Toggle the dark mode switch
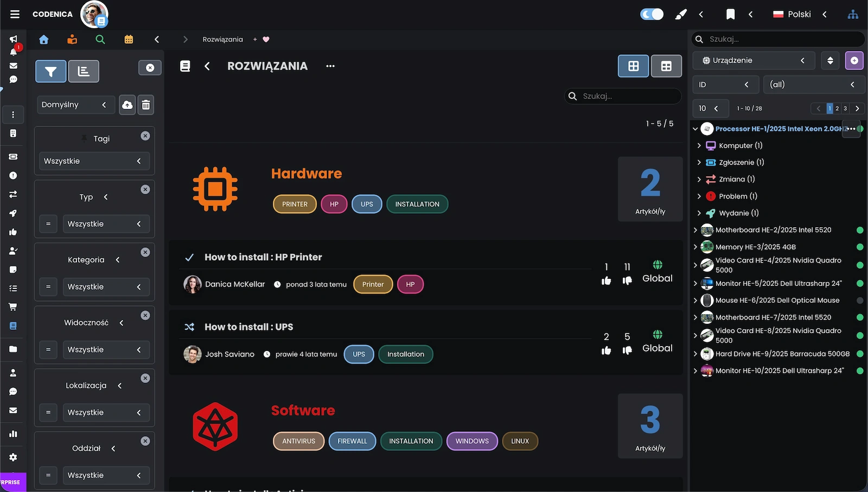The height and width of the screenshot is (492, 868). click(x=652, y=15)
